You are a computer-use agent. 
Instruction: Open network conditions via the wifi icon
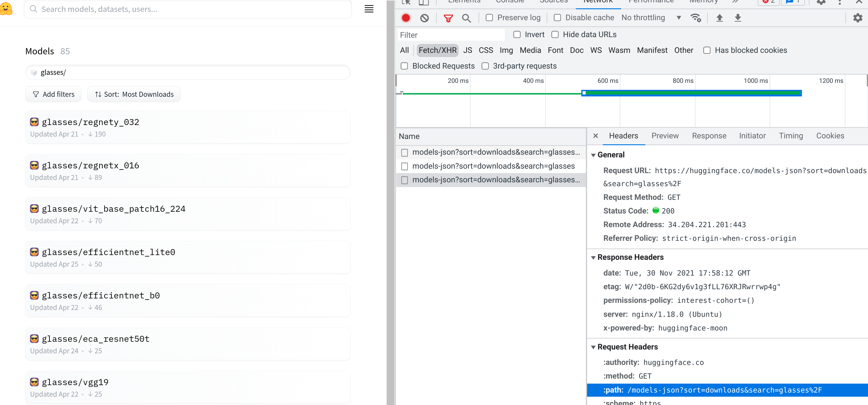696,18
